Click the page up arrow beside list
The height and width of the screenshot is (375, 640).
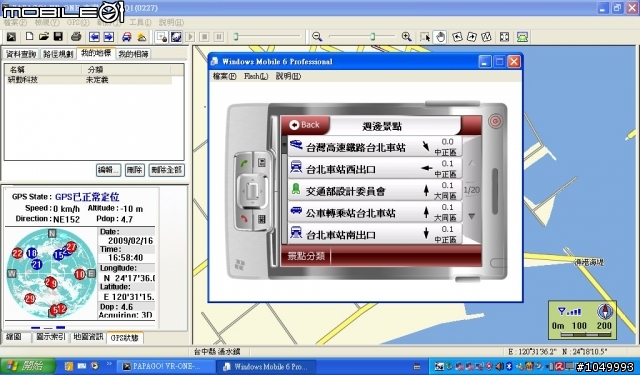[x=471, y=164]
